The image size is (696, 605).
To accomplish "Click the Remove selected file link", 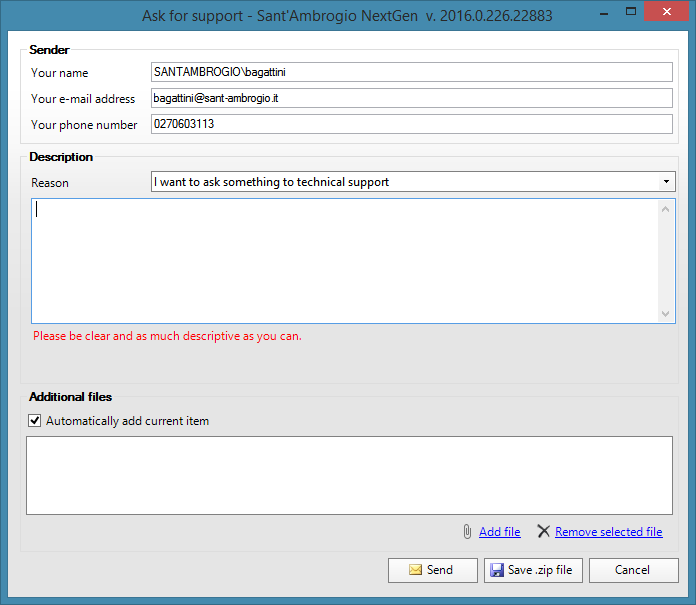I will pos(609,532).
